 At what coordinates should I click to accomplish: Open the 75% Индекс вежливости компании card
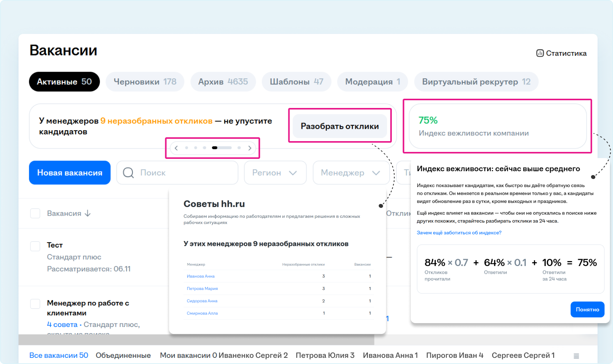coord(497,126)
